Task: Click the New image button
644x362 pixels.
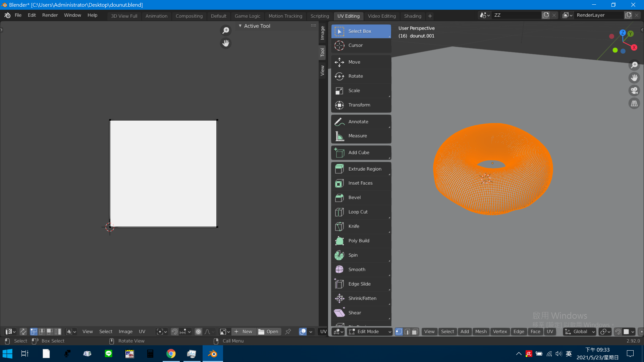Action: click(244, 331)
